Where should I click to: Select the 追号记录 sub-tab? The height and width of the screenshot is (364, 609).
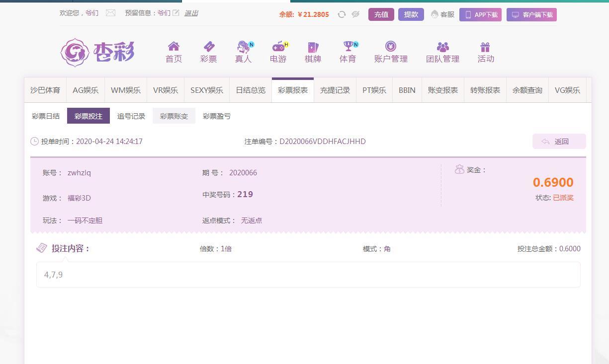(x=131, y=116)
